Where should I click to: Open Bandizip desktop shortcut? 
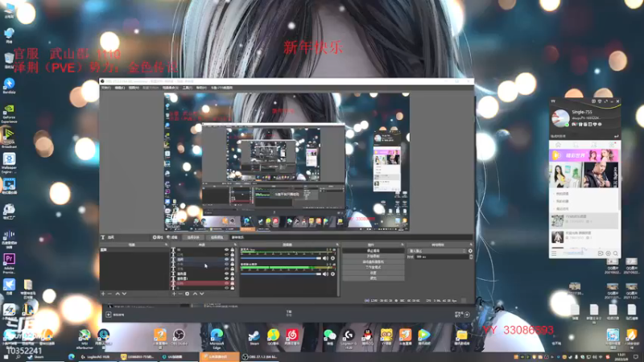click(9, 86)
